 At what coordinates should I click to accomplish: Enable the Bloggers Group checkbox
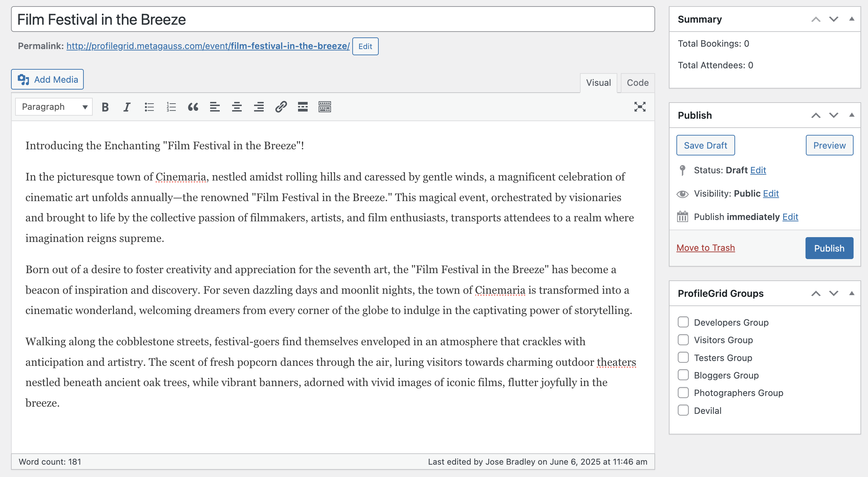click(x=683, y=375)
